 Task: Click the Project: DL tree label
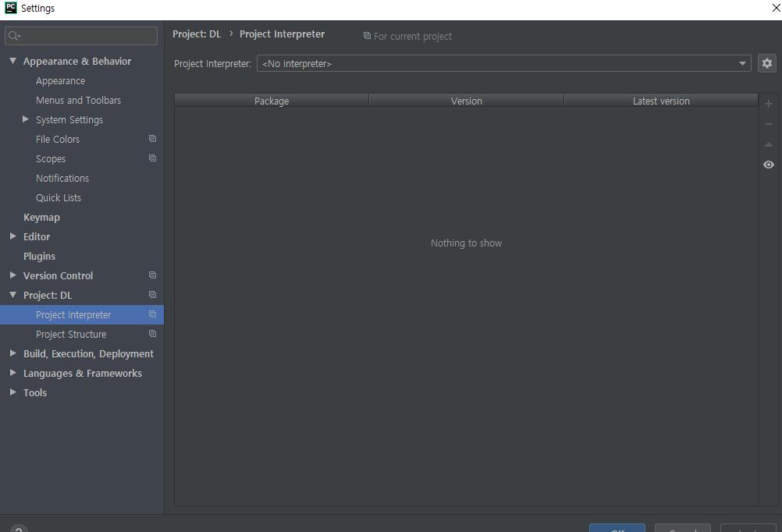click(x=48, y=295)
